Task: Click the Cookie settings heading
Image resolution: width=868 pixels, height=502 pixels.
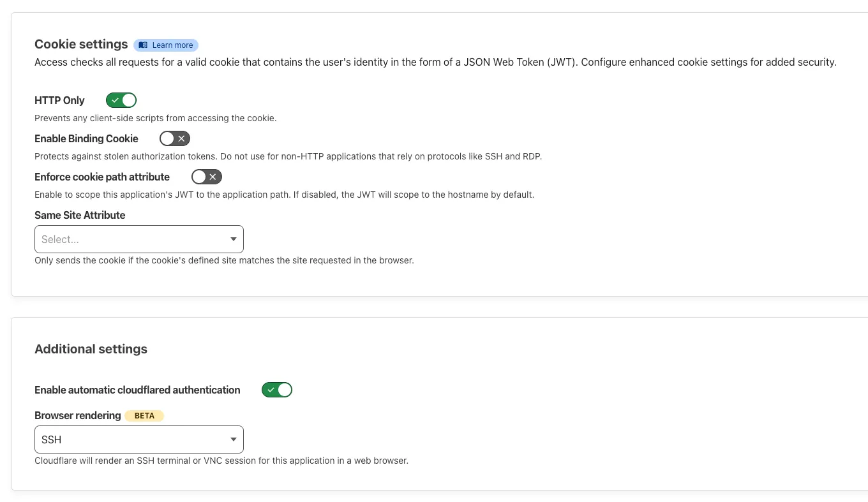Action: (81, 44)
